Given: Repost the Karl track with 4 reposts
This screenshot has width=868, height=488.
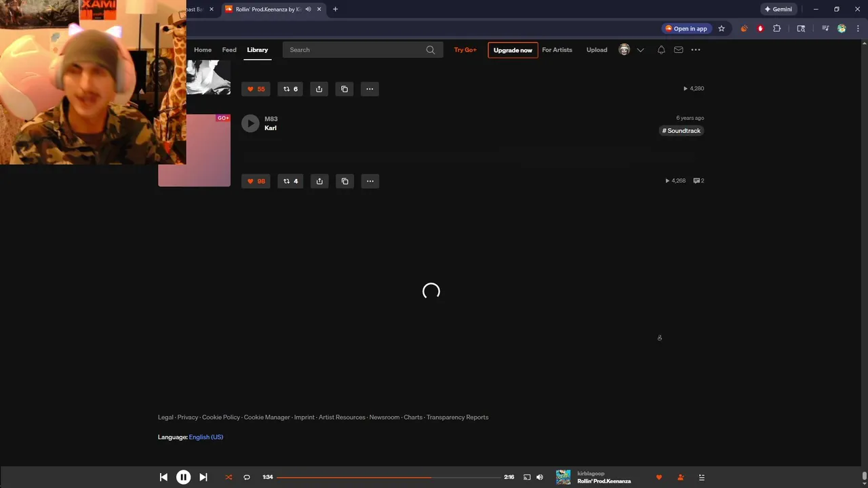Looking at the screenshot, I should click(290, 181).
